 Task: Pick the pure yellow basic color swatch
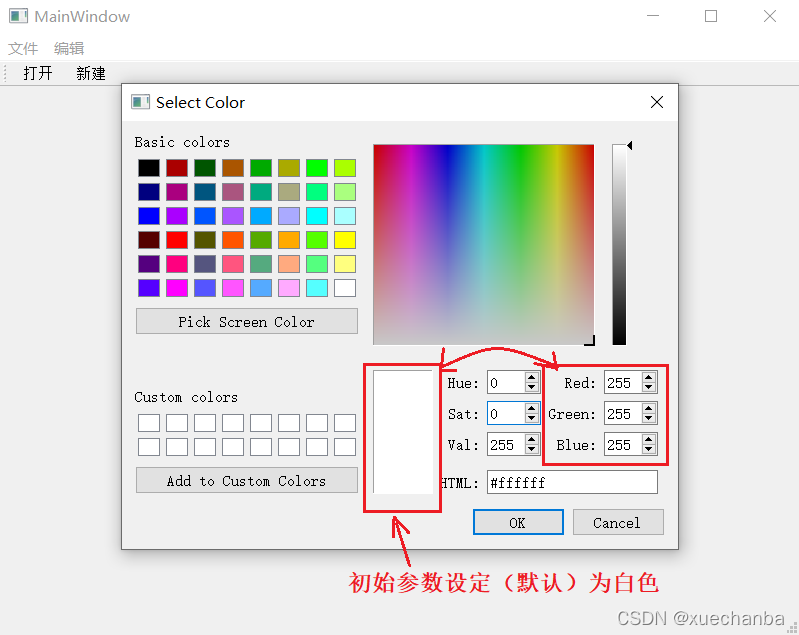tap(345, 240)
